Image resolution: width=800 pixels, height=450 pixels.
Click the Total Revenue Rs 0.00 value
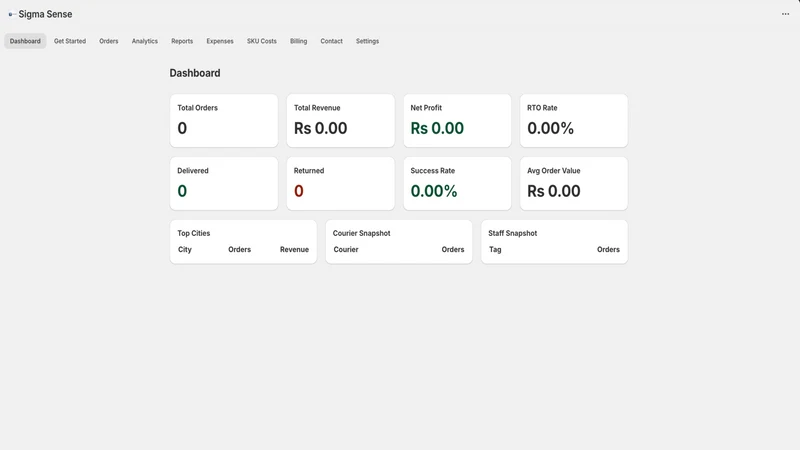tap(320, 128)
